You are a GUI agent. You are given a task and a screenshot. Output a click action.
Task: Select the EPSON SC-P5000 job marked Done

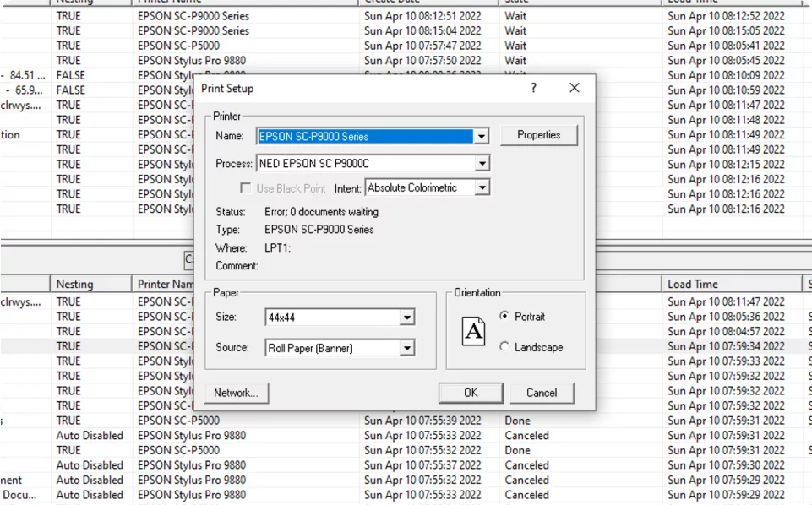pos(178,421)
